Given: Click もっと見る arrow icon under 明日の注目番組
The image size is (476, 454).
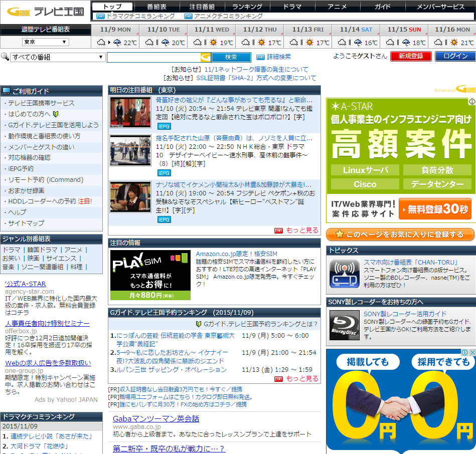Looking at the screenshot, I should (278, 231).
